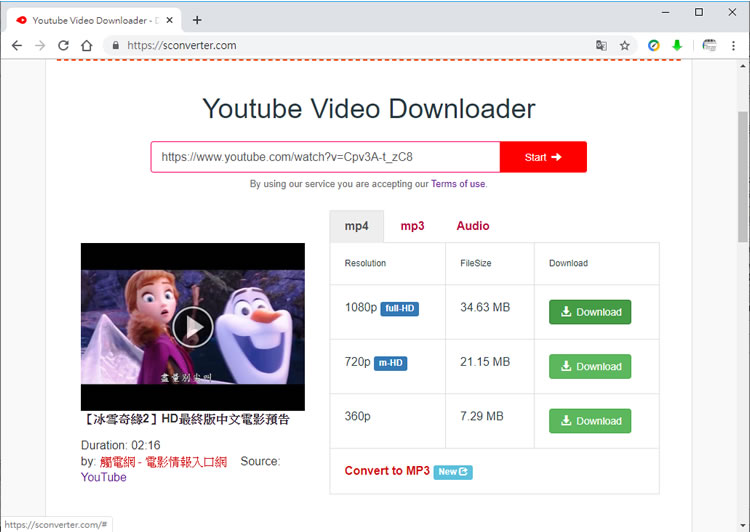The width and height of the screenshot is (750, 532).
Task: Click the browser back arrow
Action: click(17, 45)
